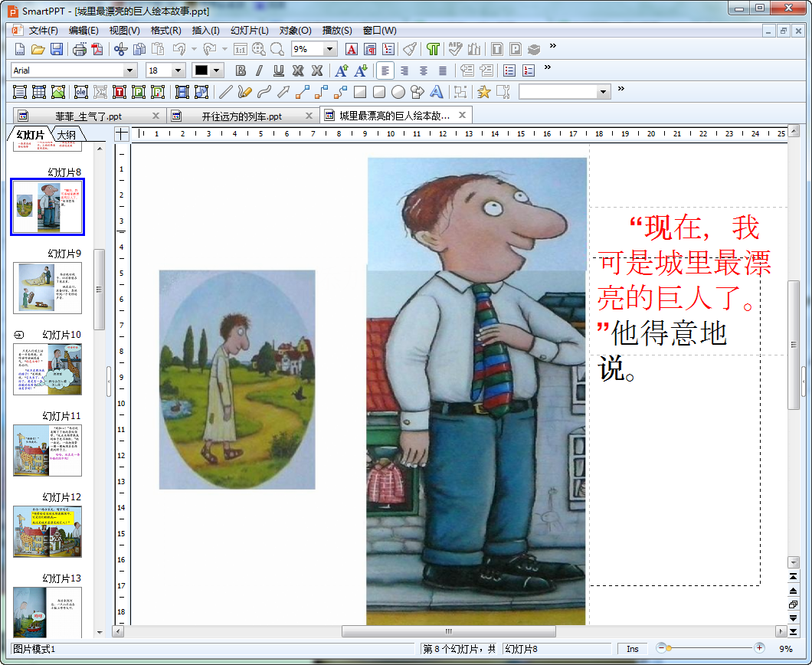The width and height of the screenshot is (812, 665).
Task: Copy selection with the copy icon
Action: click(x=139, y=49)
